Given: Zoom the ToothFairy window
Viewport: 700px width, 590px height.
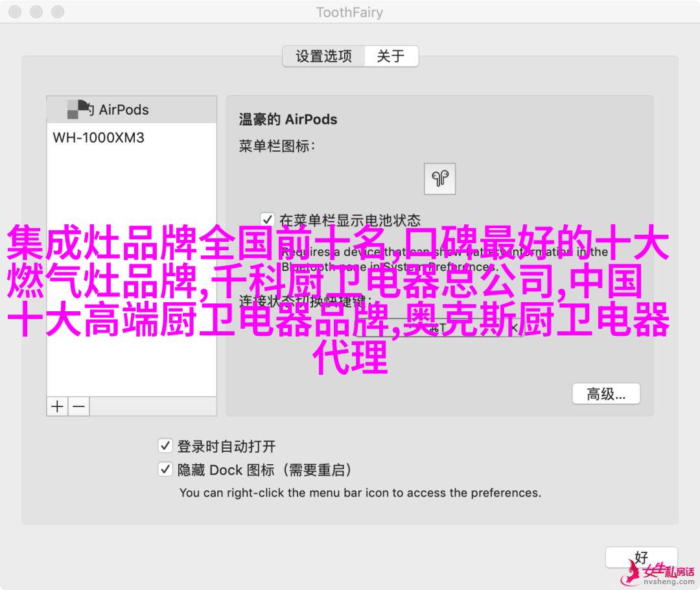Looking at the screenshot, I should [x=58, y=12].
